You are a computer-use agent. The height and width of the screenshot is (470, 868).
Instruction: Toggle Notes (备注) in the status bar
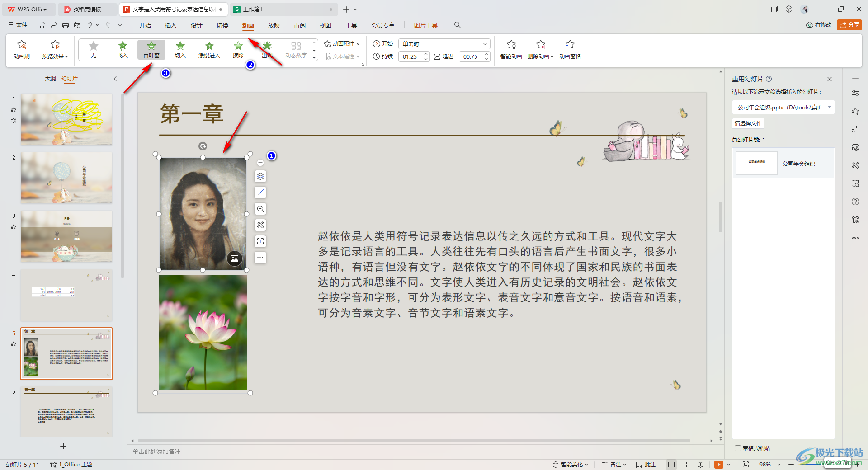point(614,465)
